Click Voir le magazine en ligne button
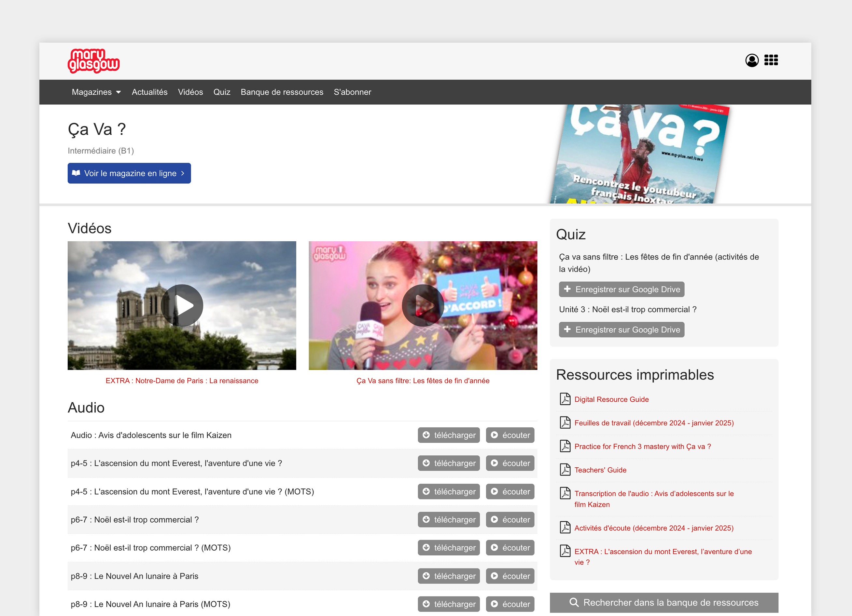The height and width of the screenshot is (616, 852). point(129,173)
